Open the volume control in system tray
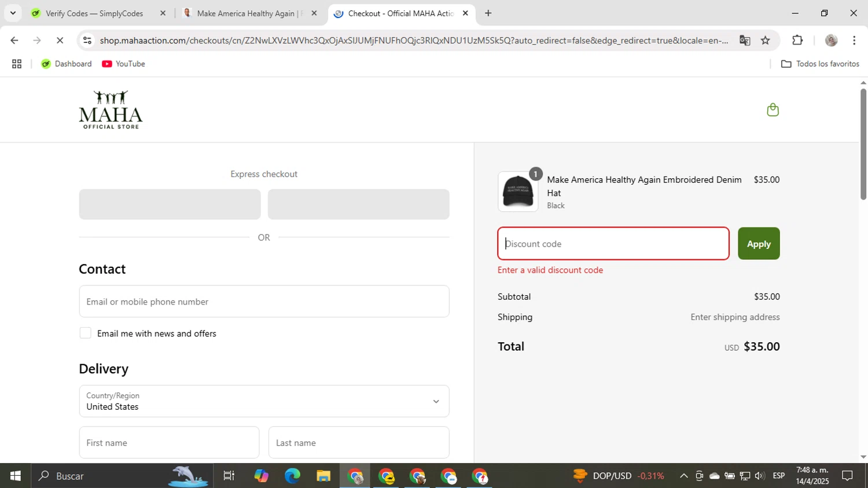This screenshot has height=488, width=868. tap(760, 476)
